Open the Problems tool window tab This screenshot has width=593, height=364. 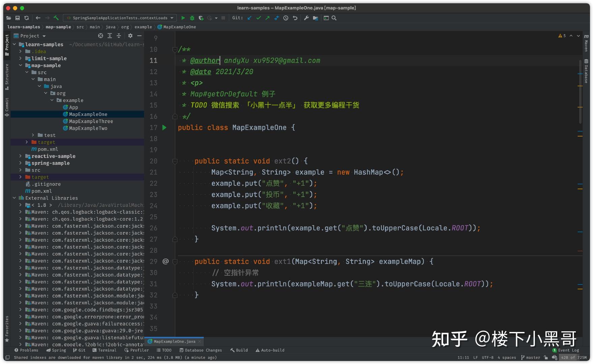point(26,350)
